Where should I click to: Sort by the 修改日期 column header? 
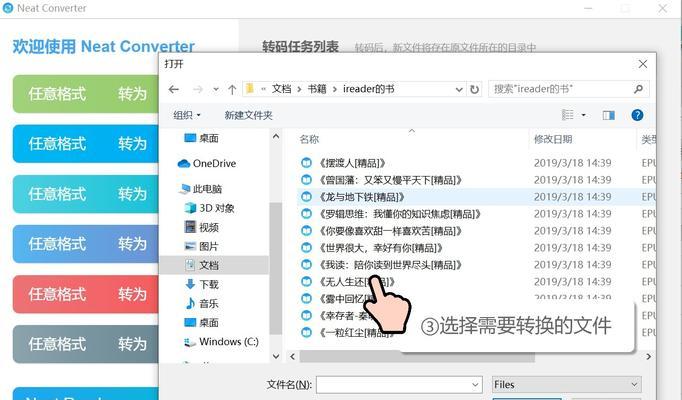click(553, 139)
